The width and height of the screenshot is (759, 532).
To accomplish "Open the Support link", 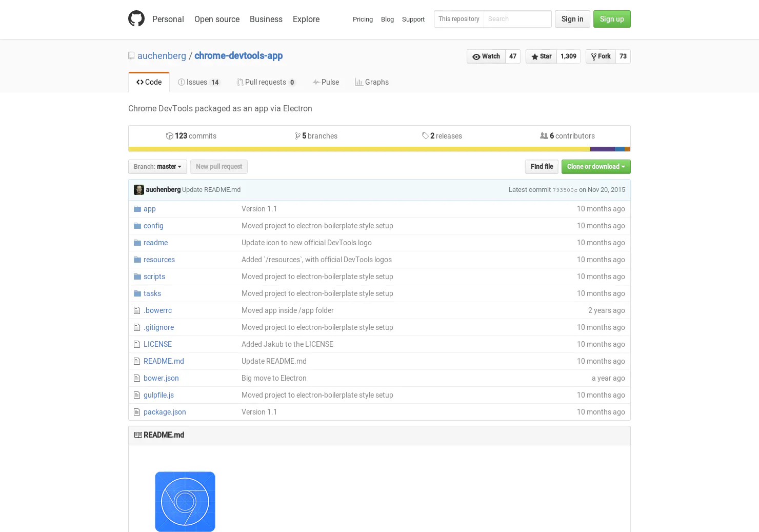I will [x=413, y=19].
